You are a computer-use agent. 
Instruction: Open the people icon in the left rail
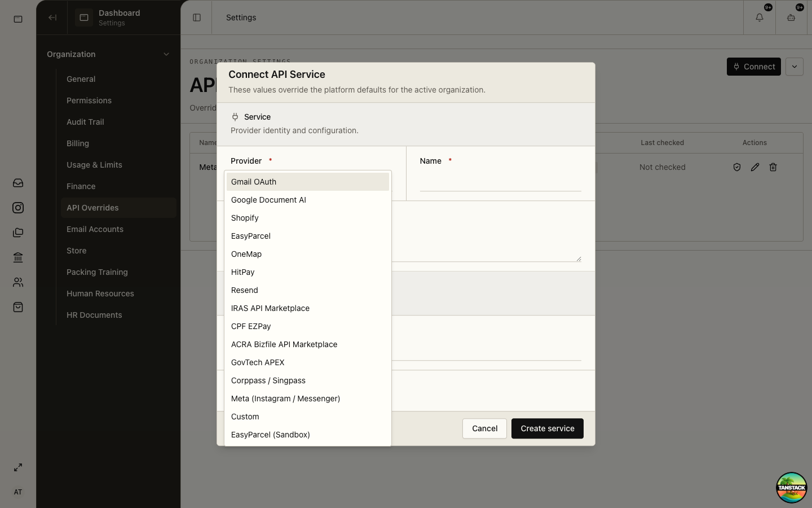pyautogui.click(x=18, y=282)
